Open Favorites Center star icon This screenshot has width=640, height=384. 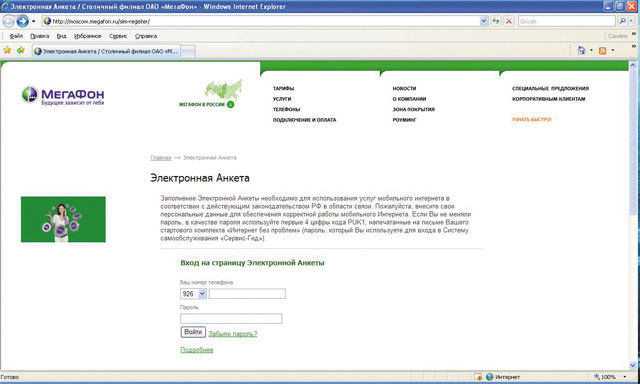pyautogui.click(x=7, y=50)
